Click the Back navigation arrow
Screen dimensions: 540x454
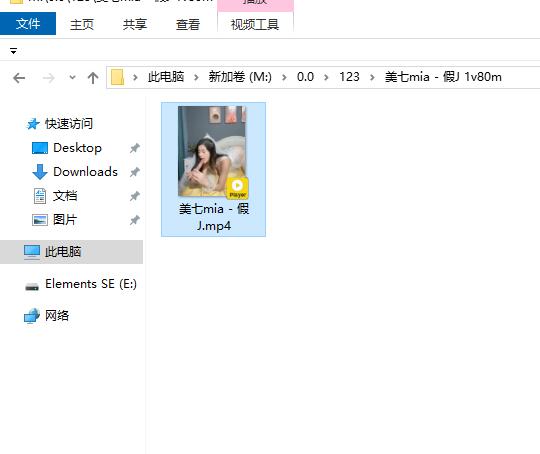[x=19, y=78]
